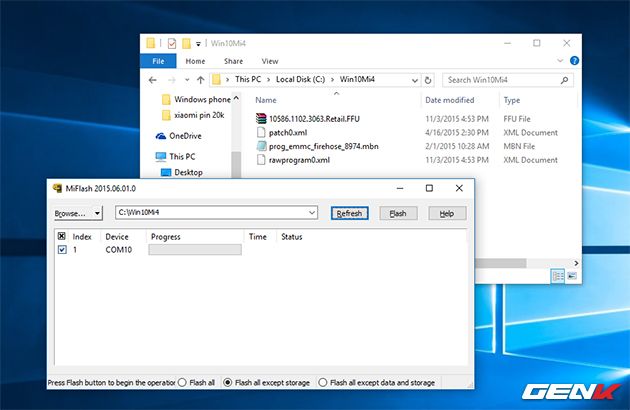Click the Help button in MiFlash
Image resolution: width=630 pixels, height=410 pixels.
tap(447, 213)
